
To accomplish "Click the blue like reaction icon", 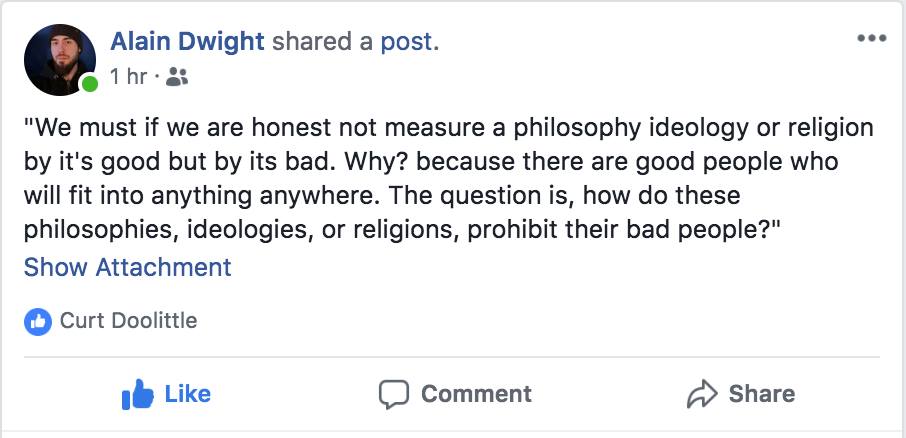I will (x=37, y=321).
